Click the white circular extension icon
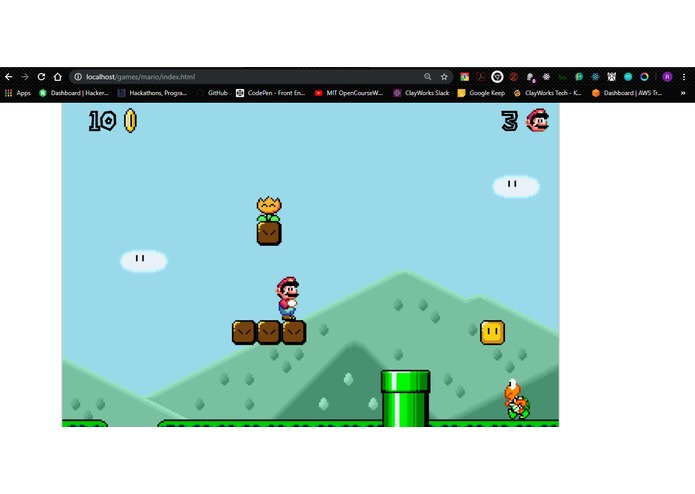 pyautogui.click(x=497, y=77)
